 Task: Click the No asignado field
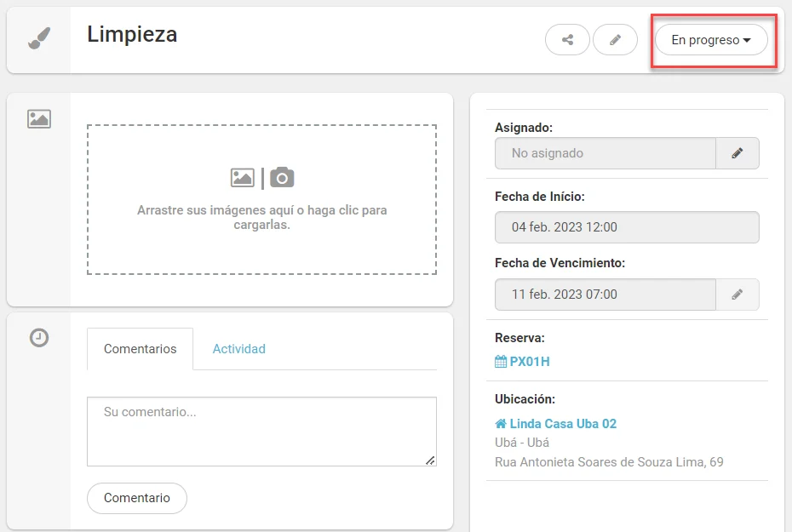(605, 153)
